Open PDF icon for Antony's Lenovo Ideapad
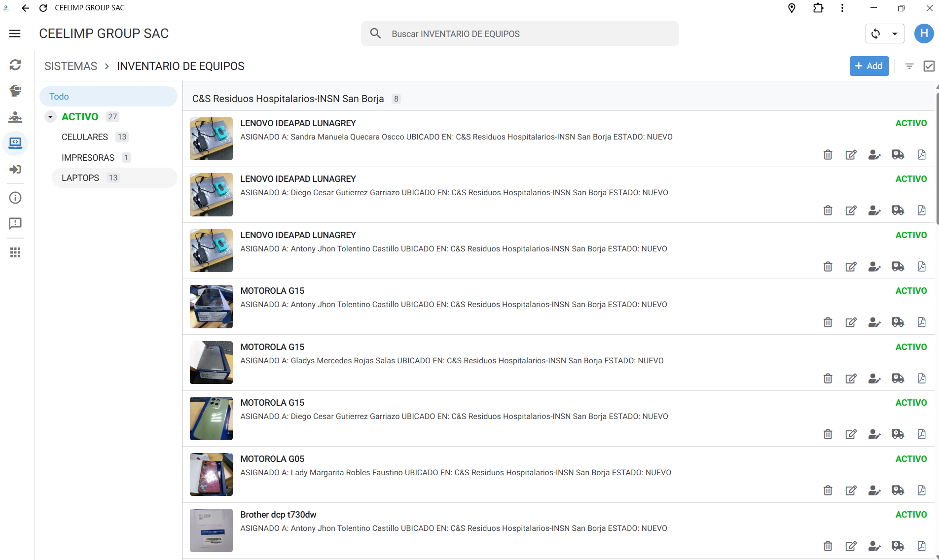This screenshot has width=939, height=560. [921, 267]
